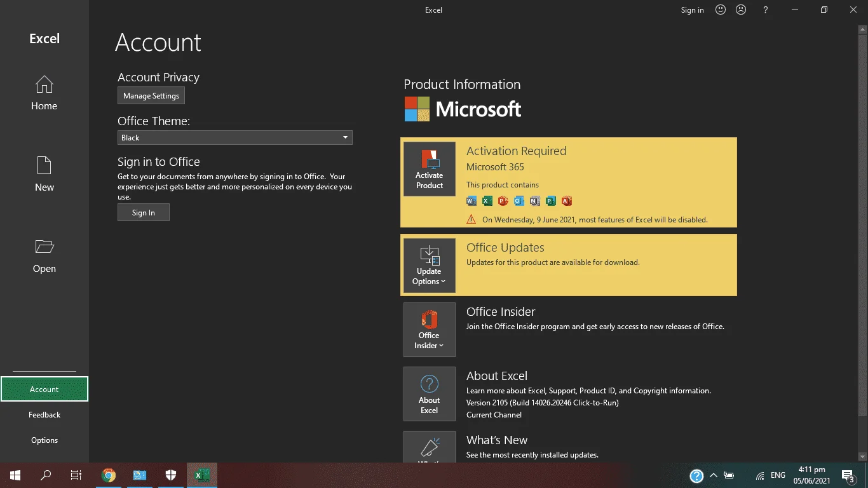
Task: Open the Windows Start menu
Action: (x=15, y=475)
